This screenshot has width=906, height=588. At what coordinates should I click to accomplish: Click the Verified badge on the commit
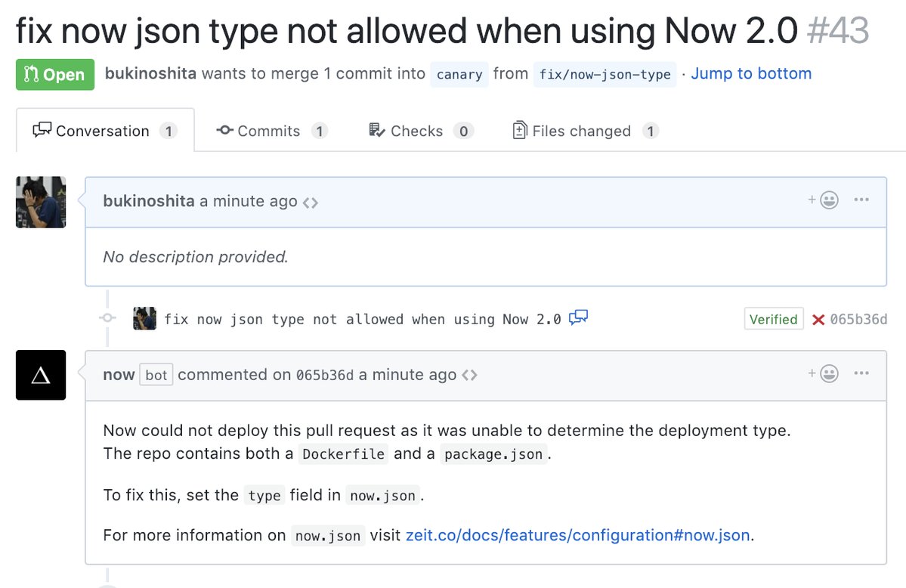tap(773, 319)
